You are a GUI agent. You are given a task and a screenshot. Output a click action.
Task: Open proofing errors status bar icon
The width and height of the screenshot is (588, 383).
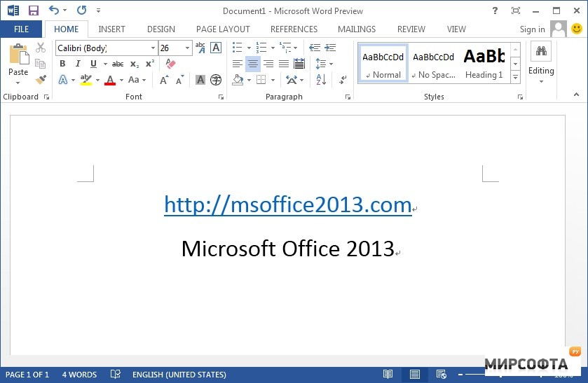click(x=116, y=374)
